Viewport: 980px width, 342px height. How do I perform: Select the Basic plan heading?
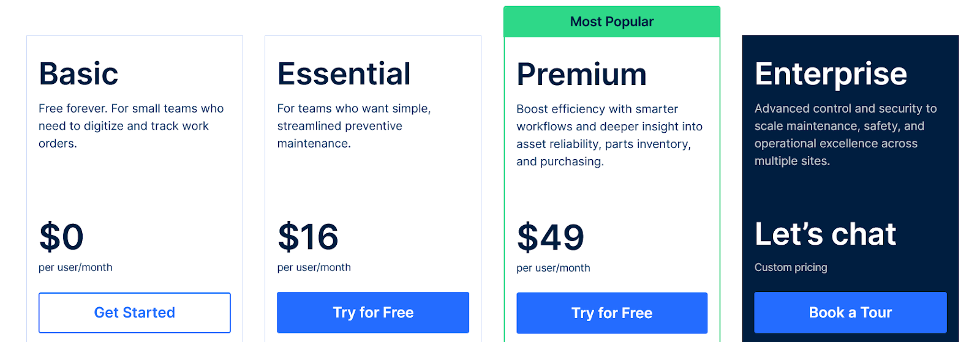click(78, 74)
